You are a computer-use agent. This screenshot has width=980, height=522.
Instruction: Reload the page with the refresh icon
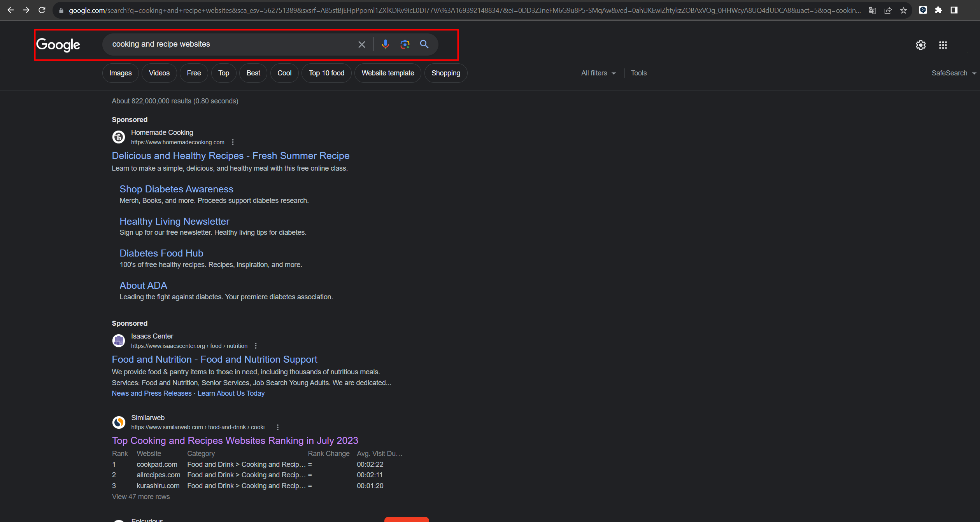42,10
